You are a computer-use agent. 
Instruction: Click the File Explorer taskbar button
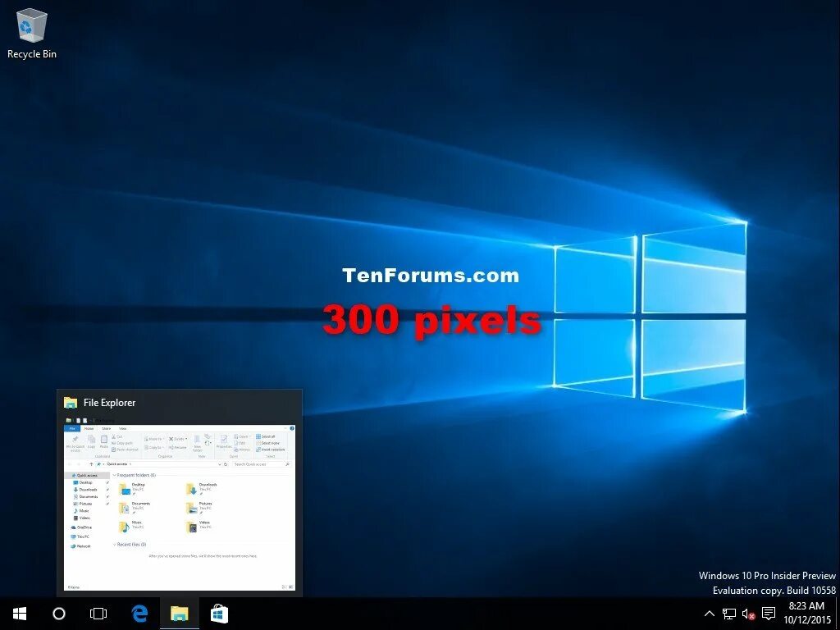pyautogui.click(x=180, y=614)
